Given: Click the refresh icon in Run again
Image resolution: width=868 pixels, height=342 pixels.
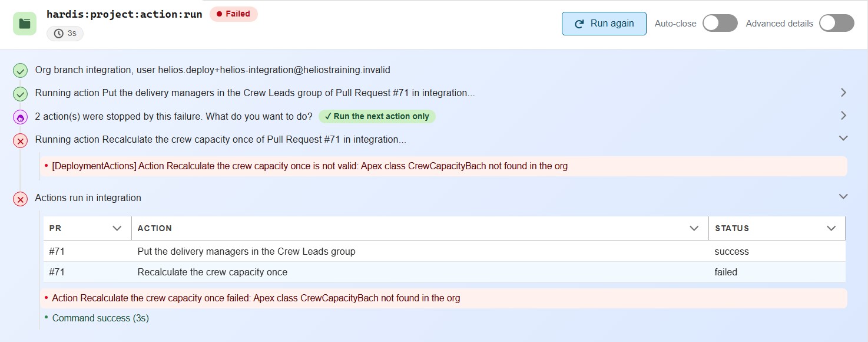Looking at the screenshot, I should pyautogui.click(x=579, y=24).
